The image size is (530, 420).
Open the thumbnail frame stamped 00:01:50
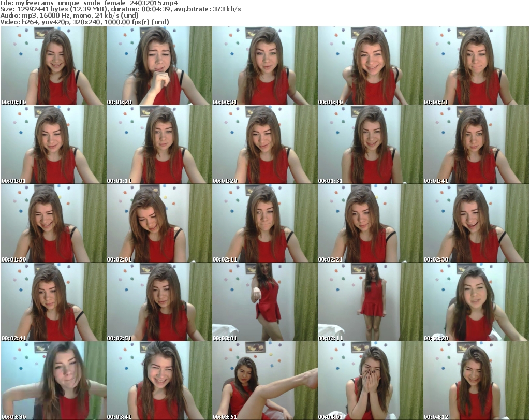54,223
